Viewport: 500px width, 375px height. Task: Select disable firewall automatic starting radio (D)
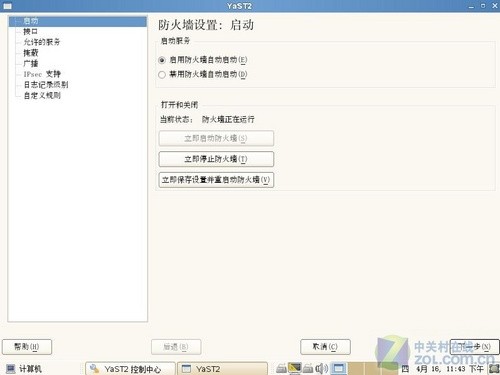(162, 75)
